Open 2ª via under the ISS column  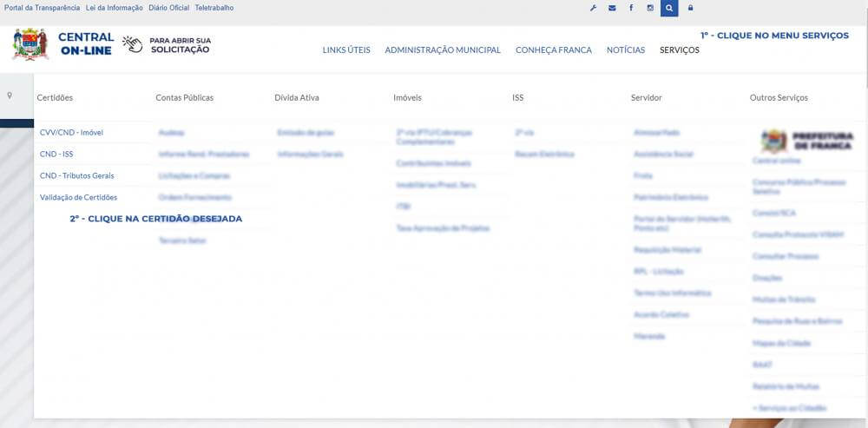pos(524,133)
